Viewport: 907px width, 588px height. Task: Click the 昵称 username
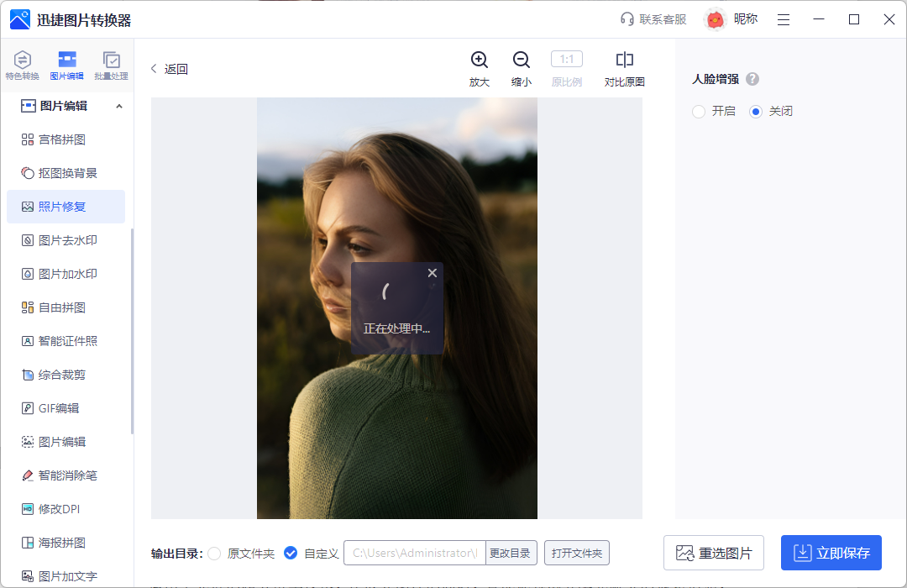[746, 19]
